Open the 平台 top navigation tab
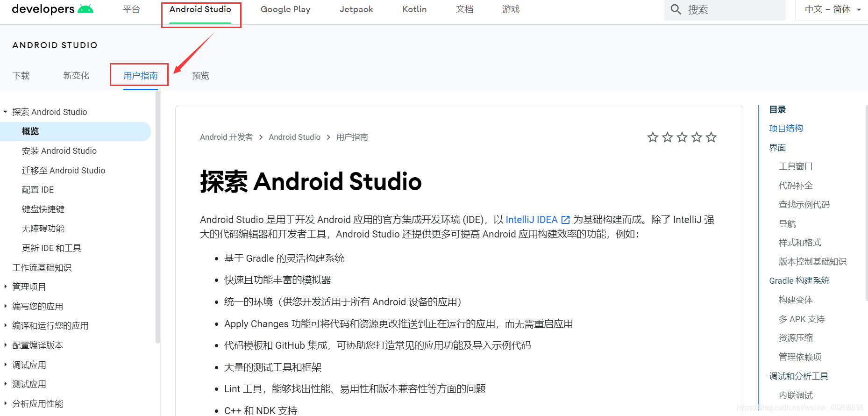 tap(131, 9)
